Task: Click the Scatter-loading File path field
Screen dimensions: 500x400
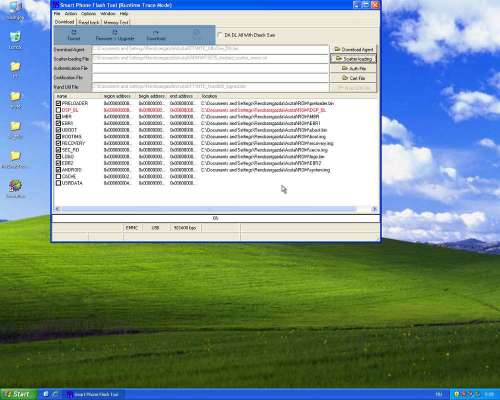Action: point(210,59)
